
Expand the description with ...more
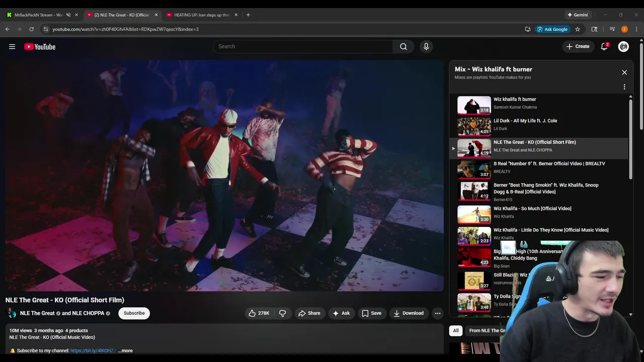pyautogui.click(x=125, y=351)
